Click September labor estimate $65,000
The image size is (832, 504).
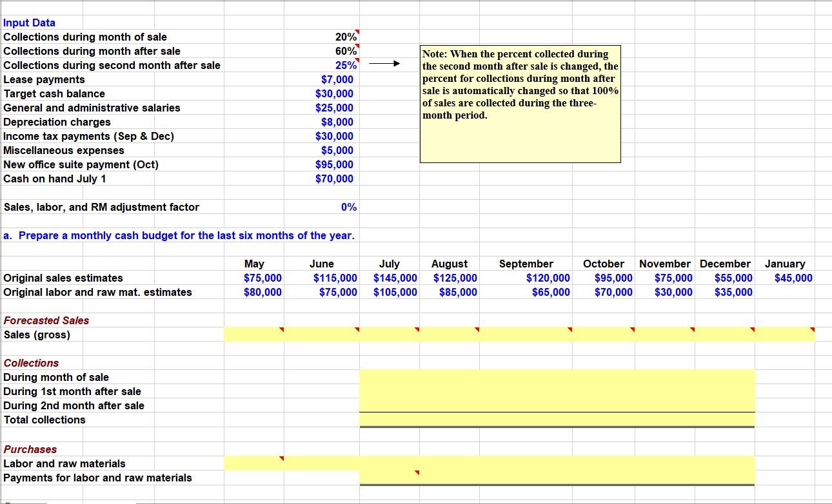[551, 292]
